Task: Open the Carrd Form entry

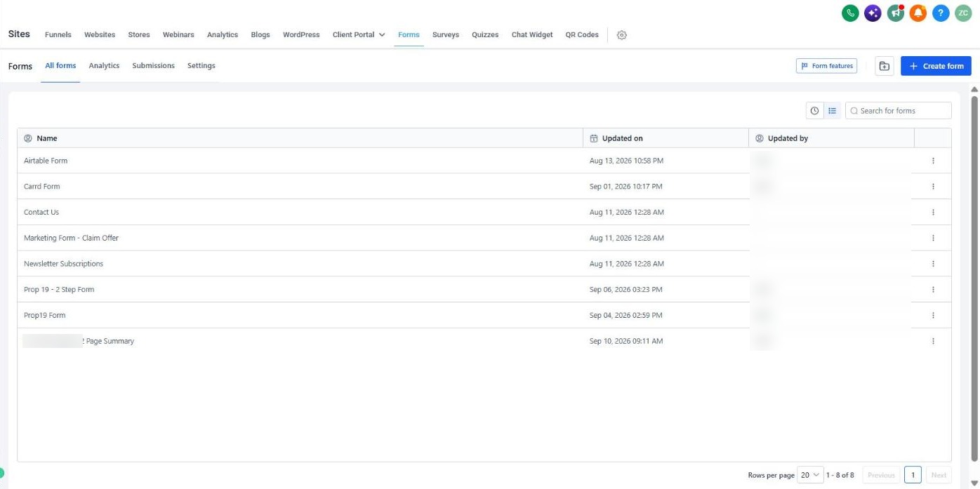Action: tap(42, 187)
